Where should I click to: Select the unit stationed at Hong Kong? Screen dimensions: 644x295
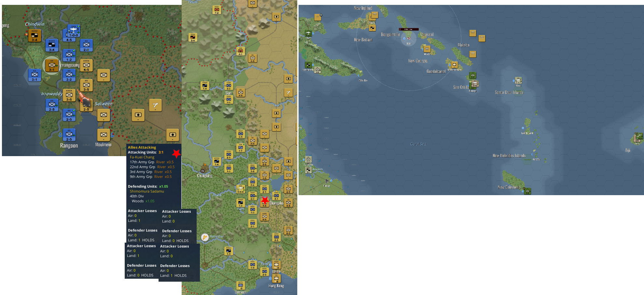[276, 279]
